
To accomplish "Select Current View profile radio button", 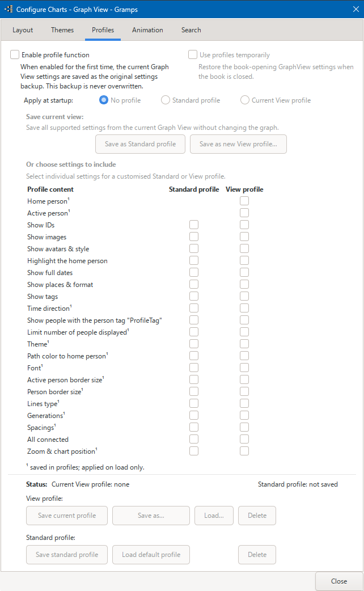I will (x=244, y=100).
